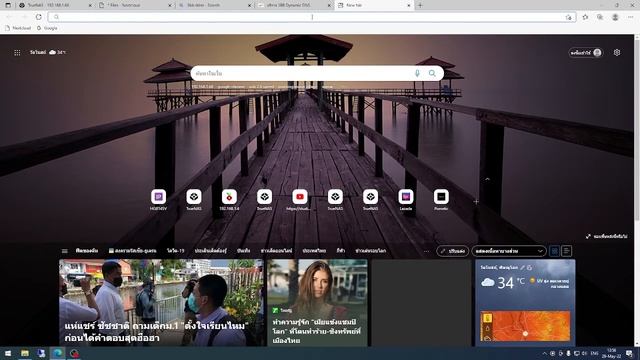Switch feed to list layout view
640x360 pixels.
(x=566, y=251)
